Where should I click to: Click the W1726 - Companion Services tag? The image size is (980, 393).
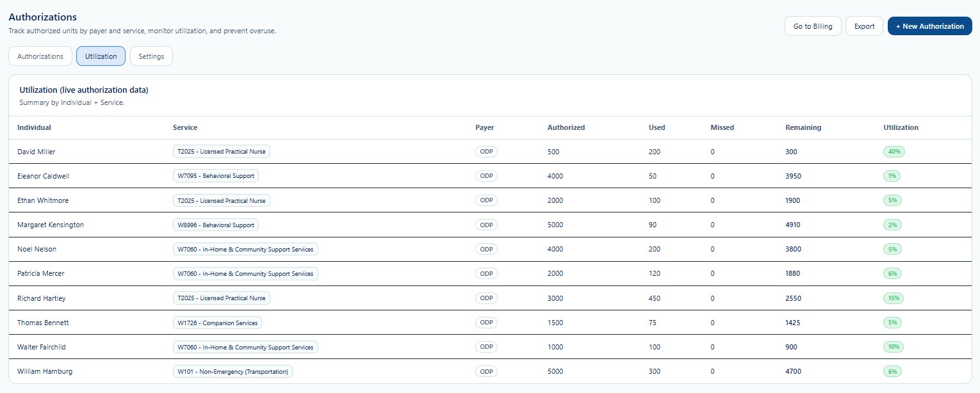(x=217, y=323)
